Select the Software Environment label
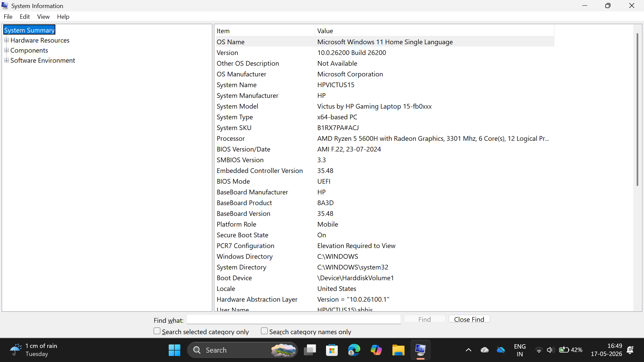This screenshot has height=362, width=644. pos(43,60)
